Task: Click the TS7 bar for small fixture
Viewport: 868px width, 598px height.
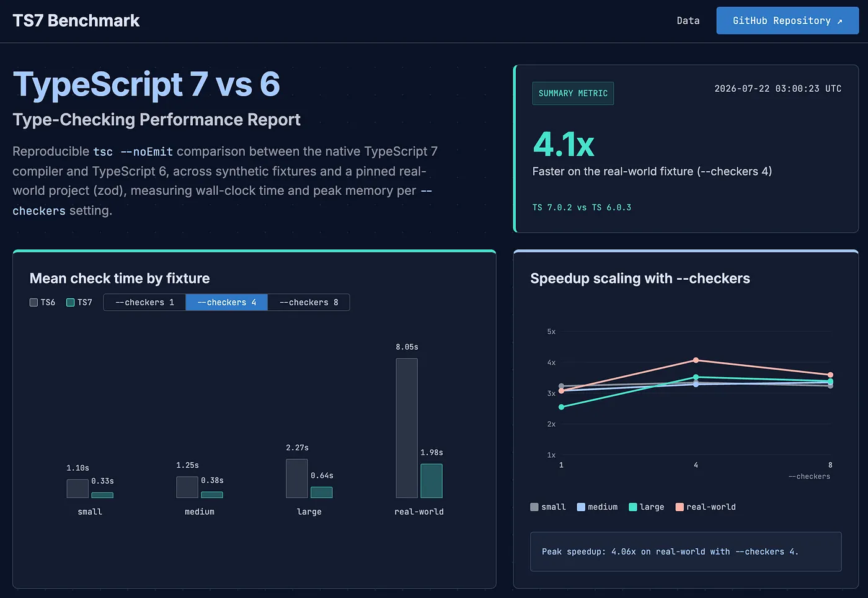Action: point(102,495)
